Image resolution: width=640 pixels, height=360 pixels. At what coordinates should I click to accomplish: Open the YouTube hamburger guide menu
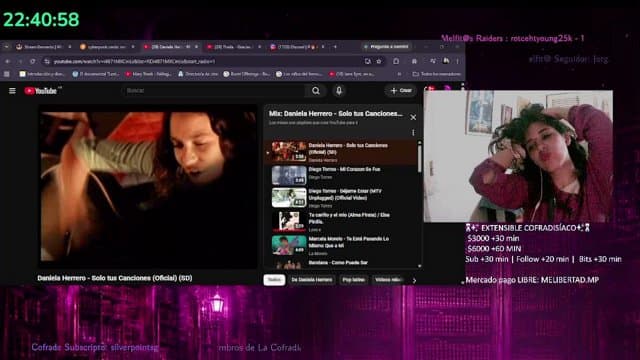[12, 91]
